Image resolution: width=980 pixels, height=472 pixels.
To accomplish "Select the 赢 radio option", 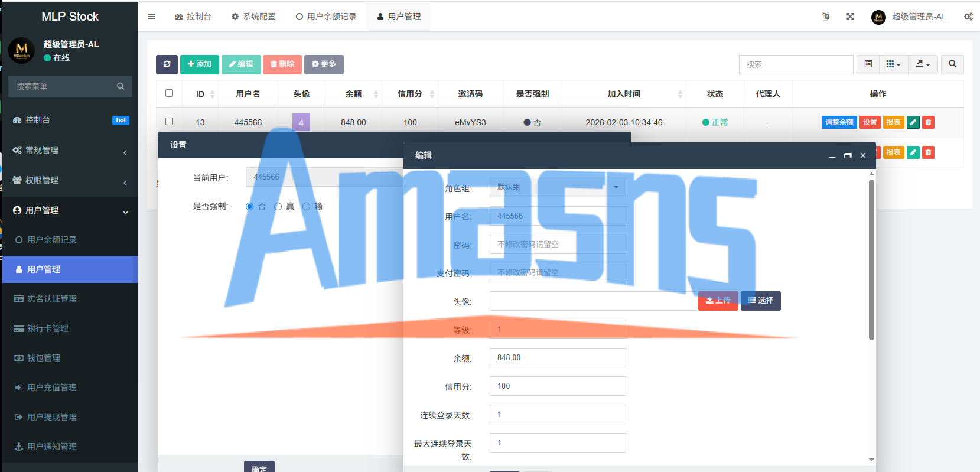I will tap(278, 206).
